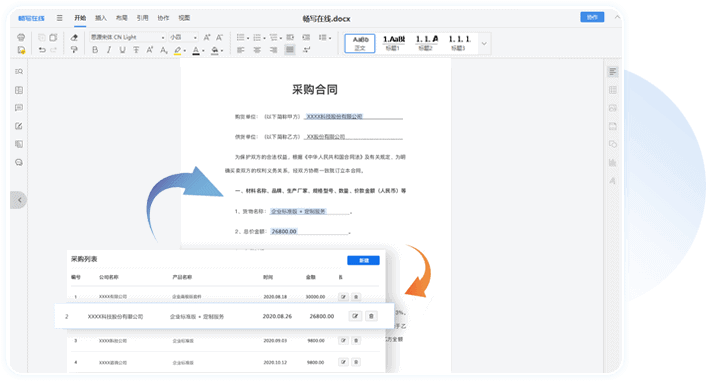
Task: Toggle italic formatting
Action: coord(109,50)
